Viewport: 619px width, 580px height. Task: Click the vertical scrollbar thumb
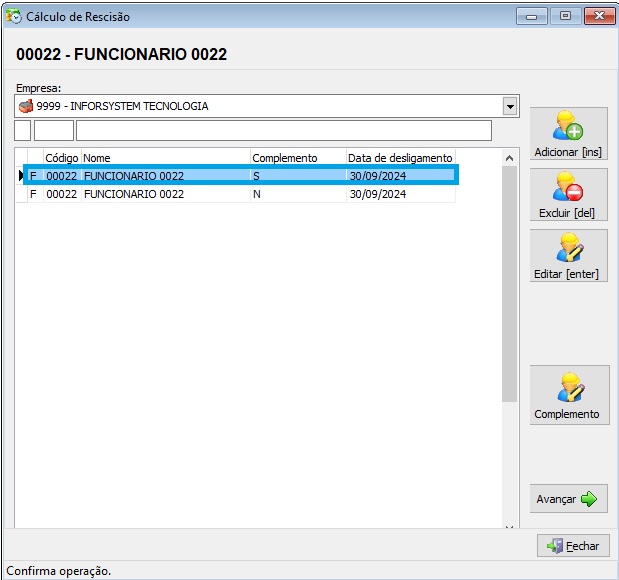click(x=509, y=284)
